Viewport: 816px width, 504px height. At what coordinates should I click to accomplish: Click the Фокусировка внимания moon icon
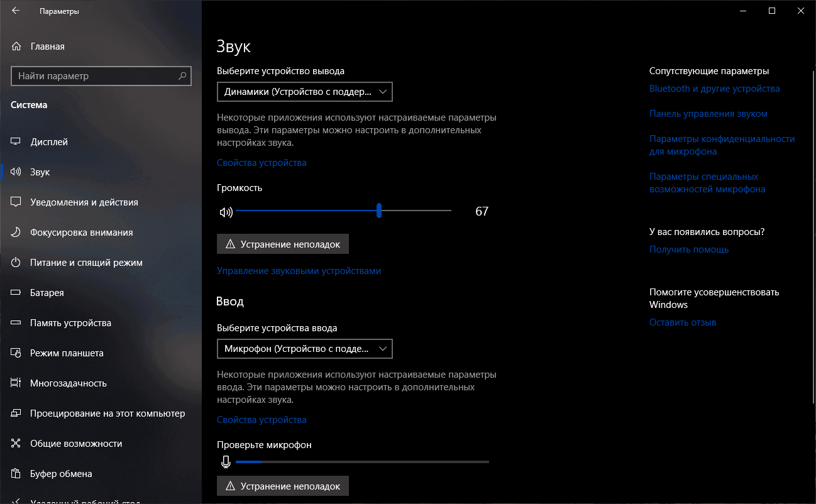(15, 232)
